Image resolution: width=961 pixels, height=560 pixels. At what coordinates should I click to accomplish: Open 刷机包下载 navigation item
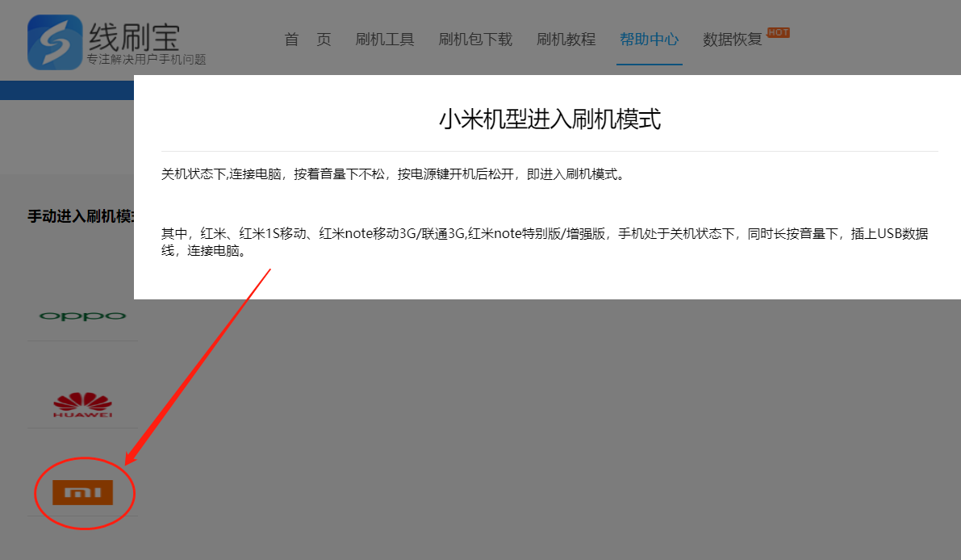[475, 40]
